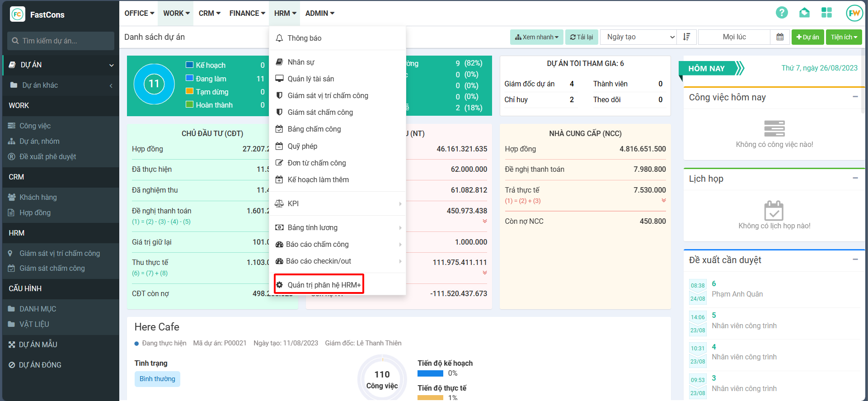This screenshot has height=401, width=868.
Task: Click the help question mark icon
Action: point(782,13)
